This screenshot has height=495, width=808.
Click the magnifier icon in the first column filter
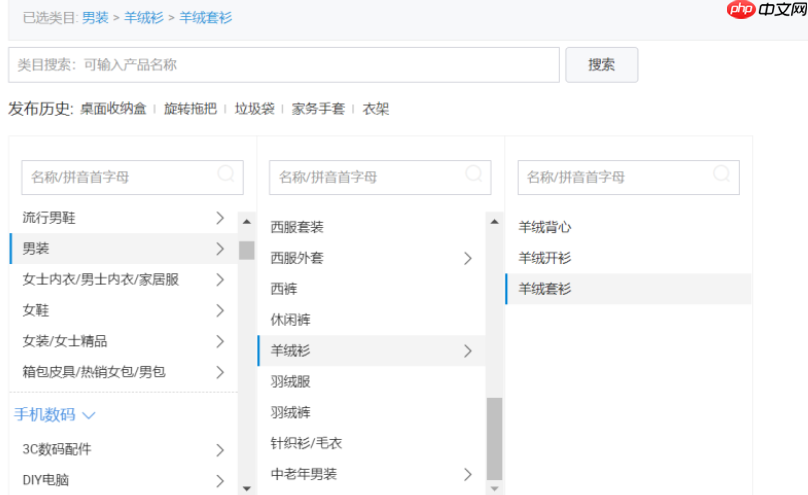pyautogui.click(x=228, y=175)
